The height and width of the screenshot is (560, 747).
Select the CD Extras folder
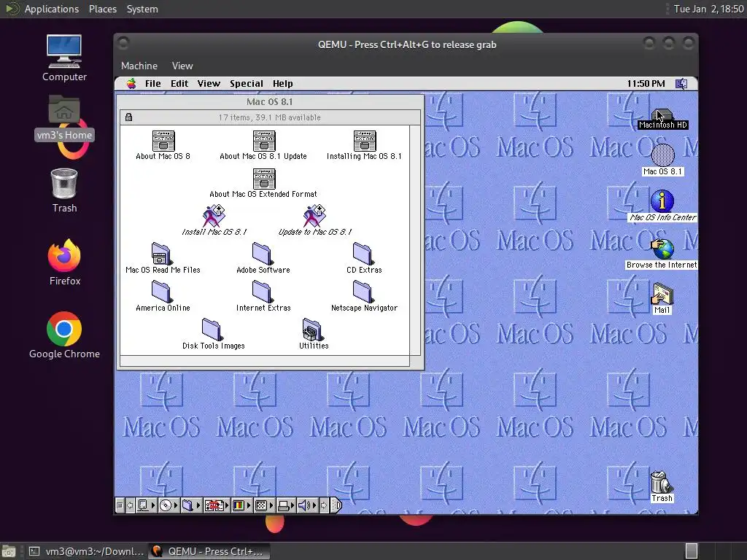click(x=364, y=259)
